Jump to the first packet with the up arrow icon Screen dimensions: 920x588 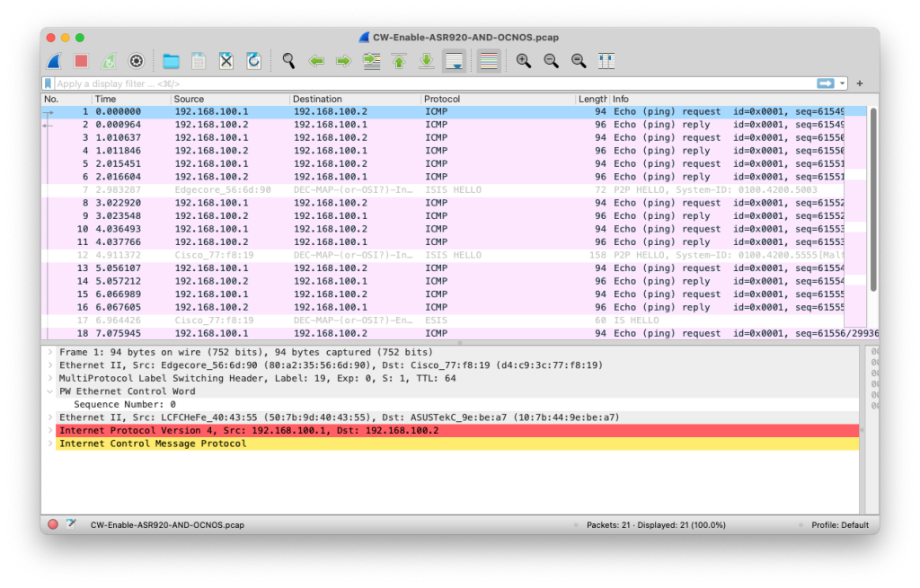coord(400,61)
